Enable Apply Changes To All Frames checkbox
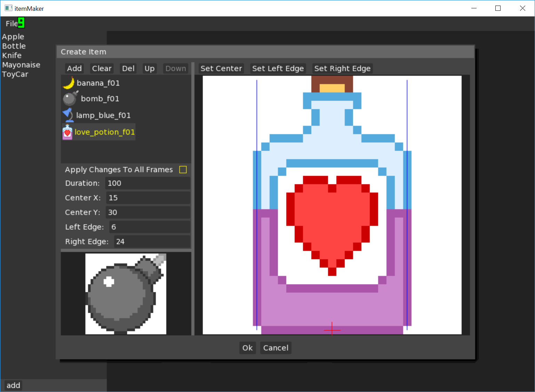This screenshot has height=392, width=535. coord(183,170)
